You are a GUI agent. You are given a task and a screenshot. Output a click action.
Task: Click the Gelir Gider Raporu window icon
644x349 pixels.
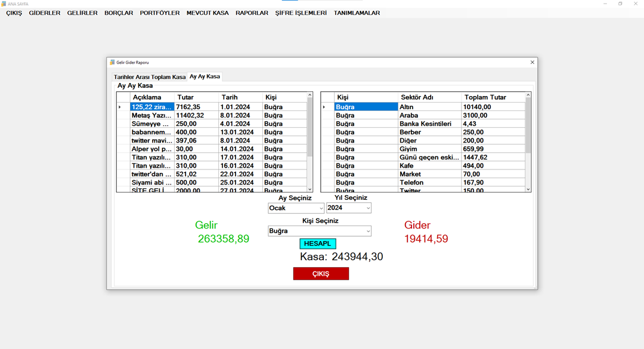(x=112, y=62)
